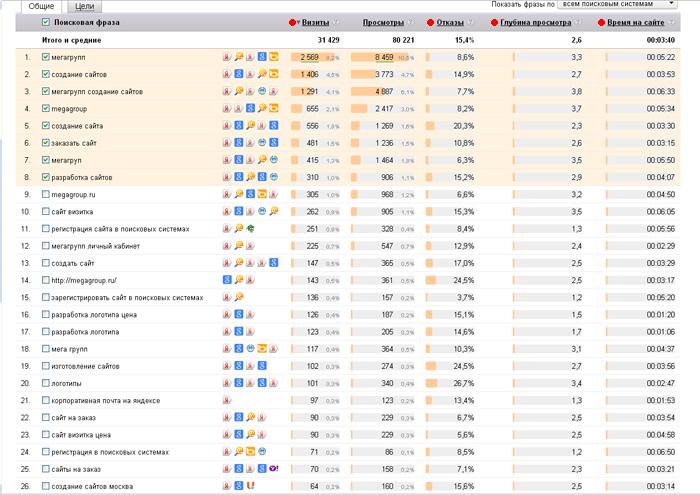Click the purple Yahoo icon in сайты на заказ row
Image resolution: width=700 pixels, height=495 pixels.
274,469
